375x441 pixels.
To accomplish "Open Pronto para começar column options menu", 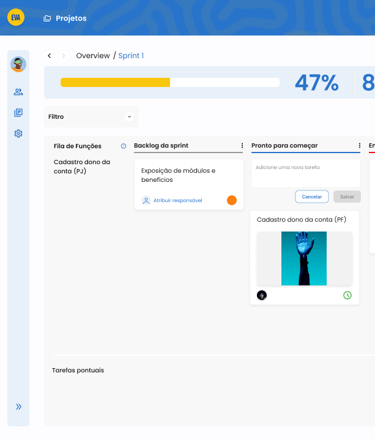I will click(359, 145).
